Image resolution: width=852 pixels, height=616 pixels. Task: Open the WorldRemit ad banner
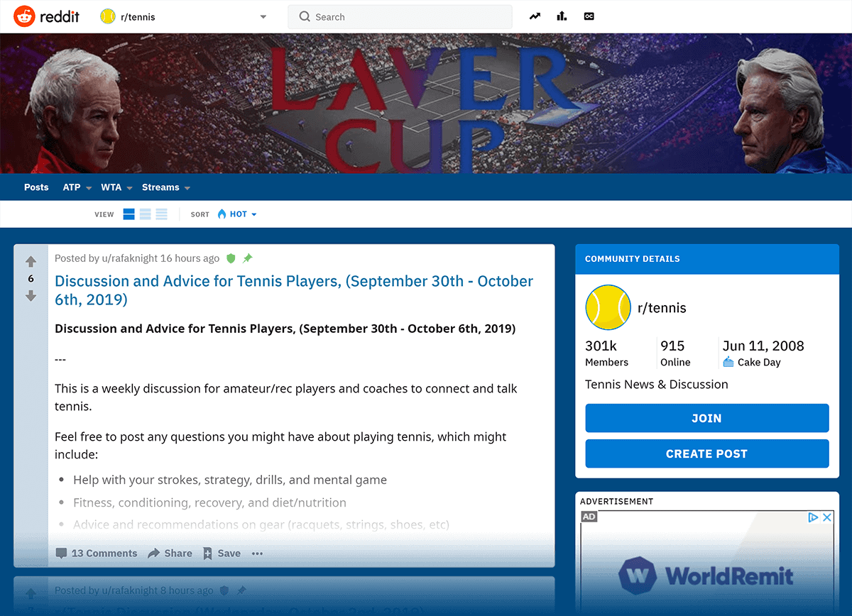coord(707,563)
